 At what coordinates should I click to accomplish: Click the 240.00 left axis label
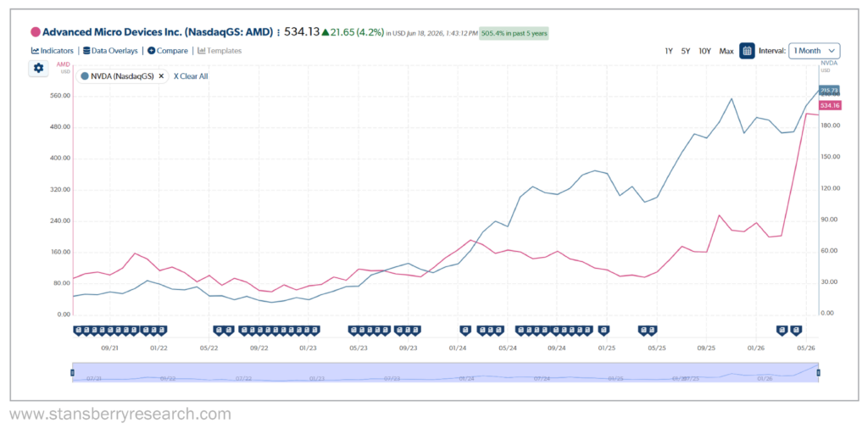pyautogui.click(x=60, y=221)
